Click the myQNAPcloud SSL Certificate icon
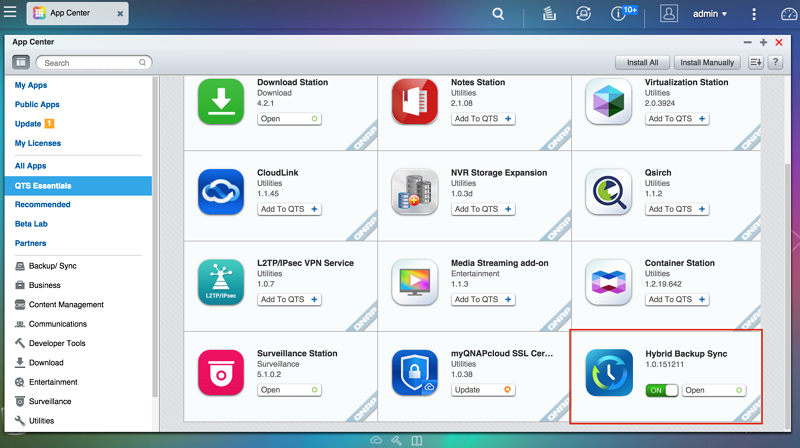This screenshot has width=800, height=448. [x=415, y=372]
